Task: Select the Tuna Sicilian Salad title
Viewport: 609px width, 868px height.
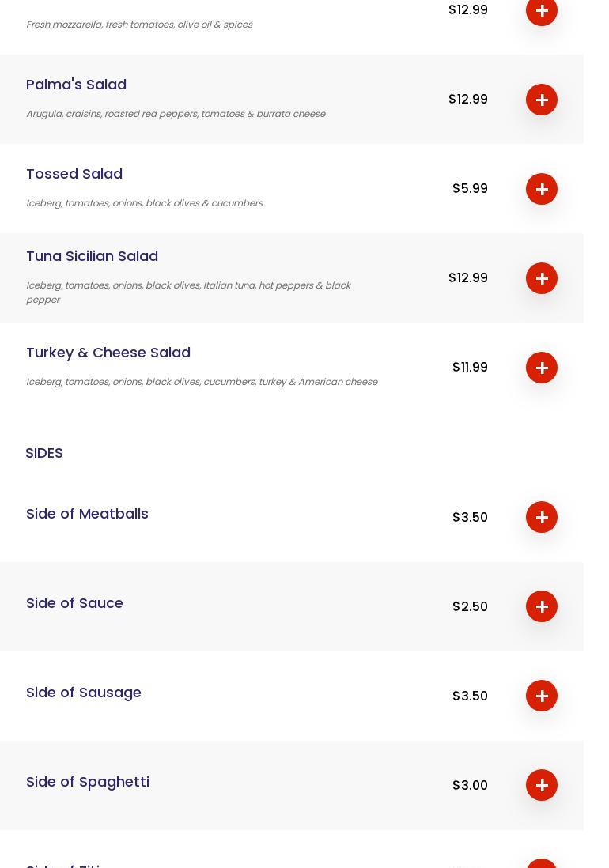Action: tap(92, 256)
